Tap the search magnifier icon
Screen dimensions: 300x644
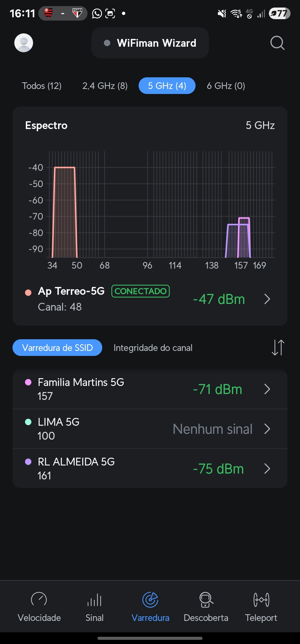(x=277, y=43)
